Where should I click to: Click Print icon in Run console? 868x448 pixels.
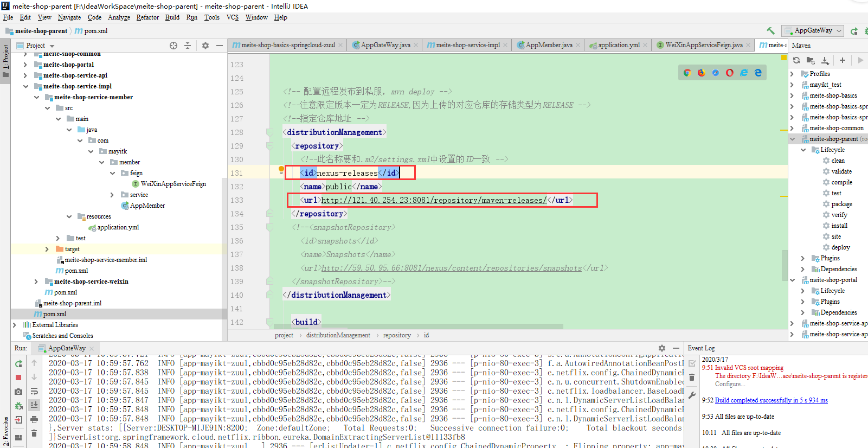[34, 419]
